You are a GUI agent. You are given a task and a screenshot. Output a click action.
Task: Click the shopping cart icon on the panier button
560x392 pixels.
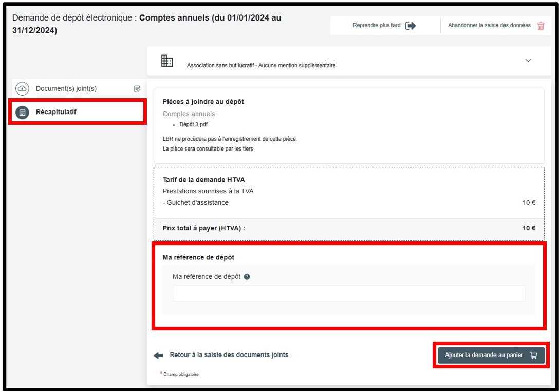click(533, 355)
